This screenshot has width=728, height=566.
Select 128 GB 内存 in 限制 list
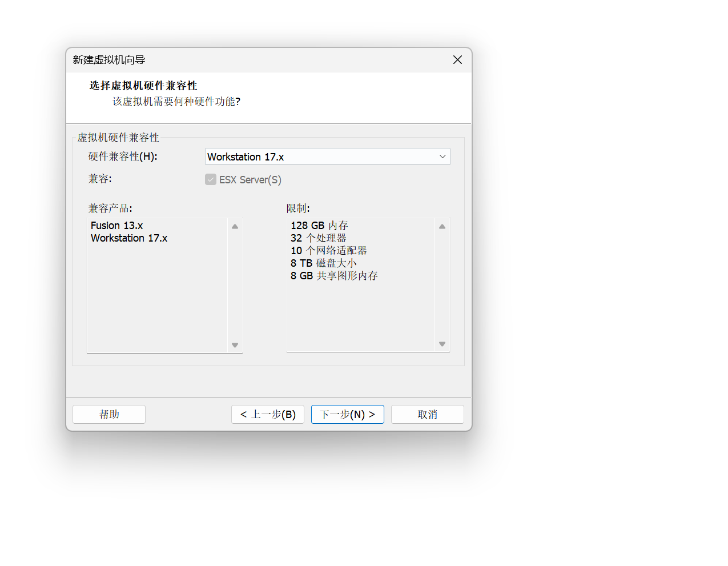[319, 226]
